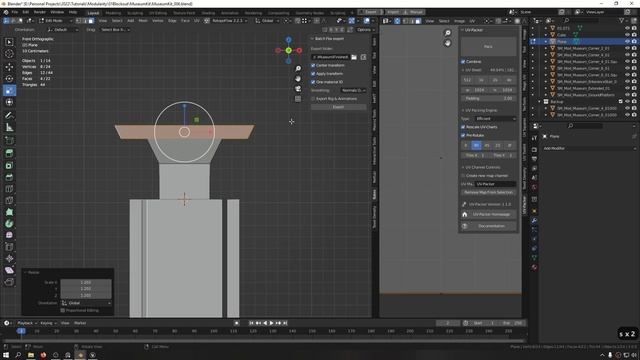Collapse the Backup collection in outliner

(540, 102)
